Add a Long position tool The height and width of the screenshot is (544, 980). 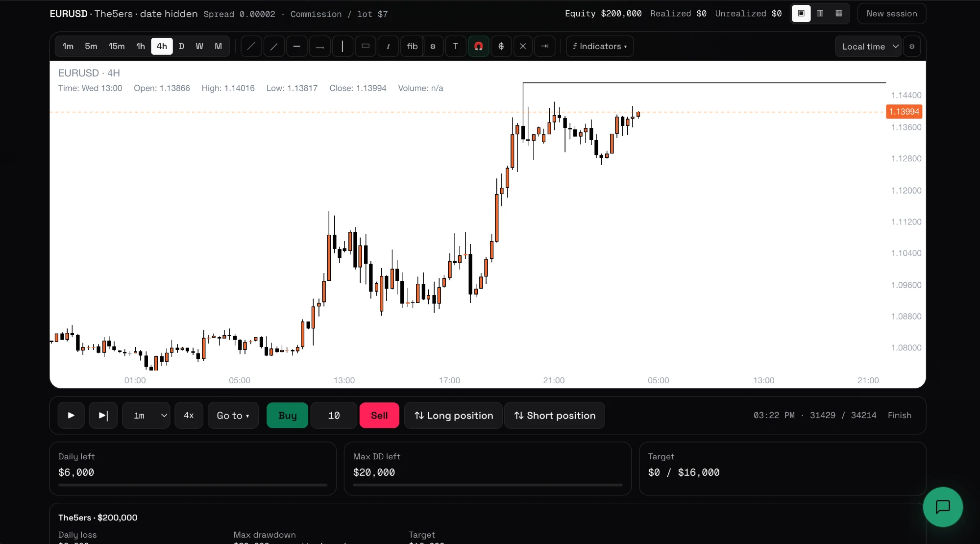click(x=454, y=415)
